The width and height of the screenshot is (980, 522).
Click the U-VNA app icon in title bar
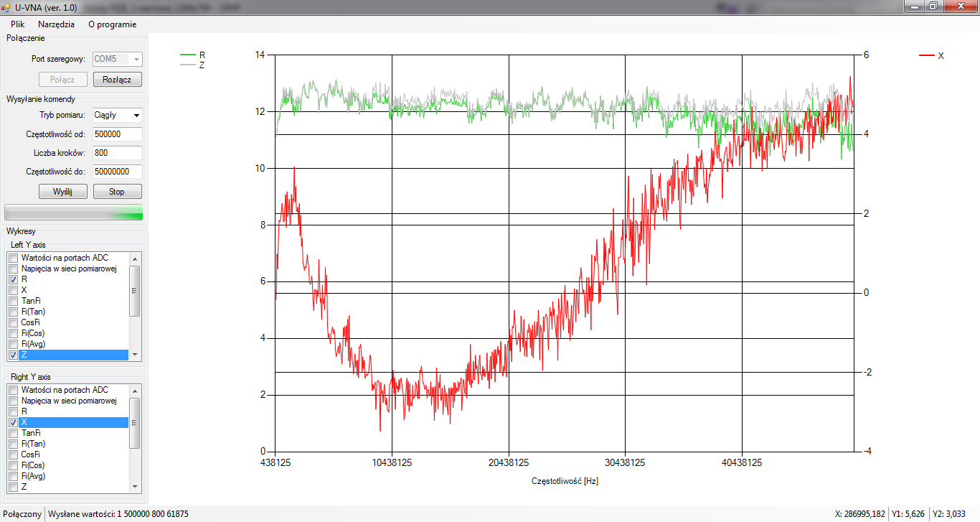pos(6,6)
